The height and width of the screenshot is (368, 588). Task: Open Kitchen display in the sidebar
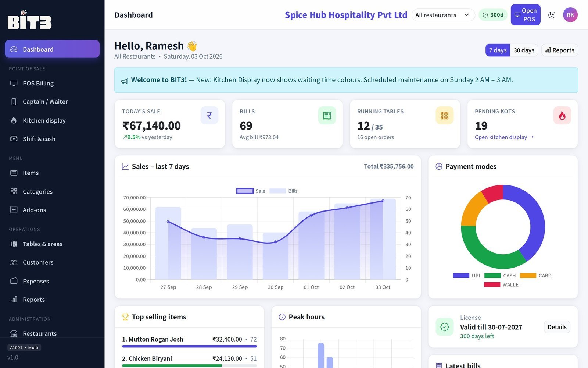(52, 120)
